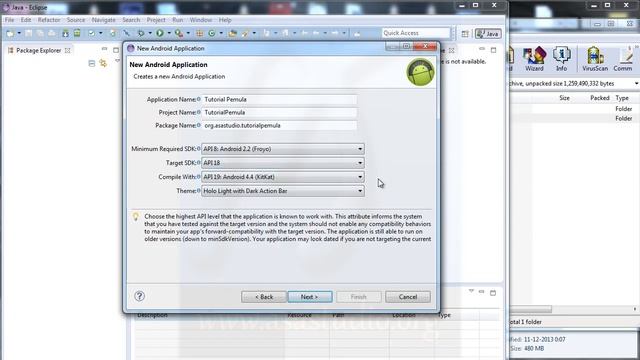Viewport: 640px width, 360px height.
Task: Open the Android SDK Manager toolbar icon
Action: tap(65, 33)
